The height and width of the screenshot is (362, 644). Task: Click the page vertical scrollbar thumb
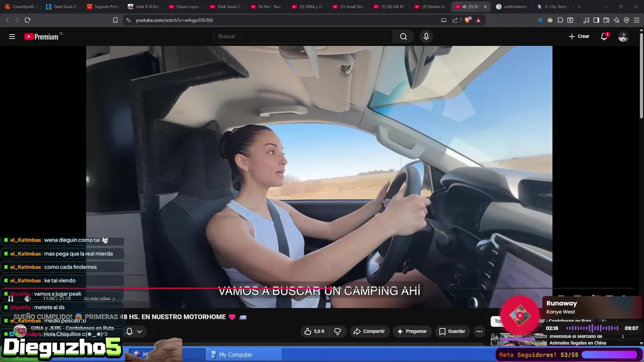point(641,75)
